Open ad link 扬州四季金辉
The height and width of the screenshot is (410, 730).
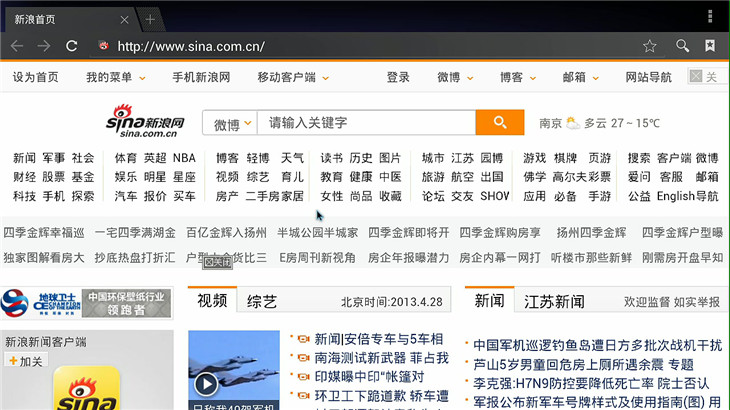(591, 233)
